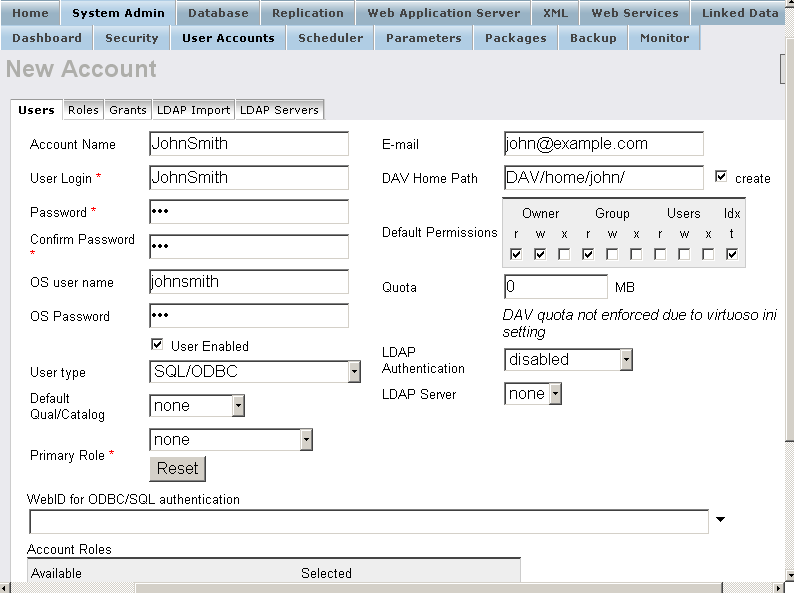Open the XML tab
794x593 pixels.
(x=555, y=13)
